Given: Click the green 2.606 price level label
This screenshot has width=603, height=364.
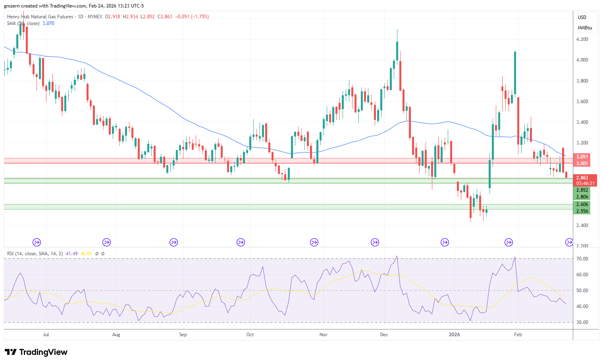Looking at the screenshot, I should [582, 204].
